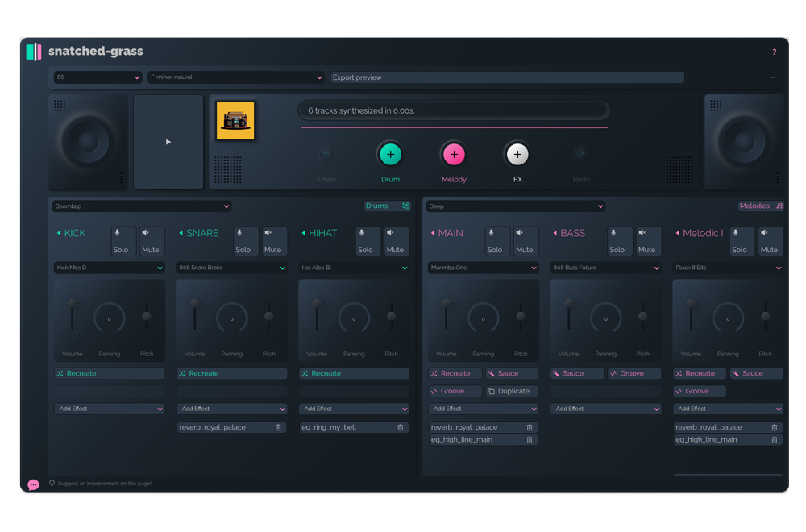Select the Drums section label
Screen dimensions: 806x532
pos(379,206)
